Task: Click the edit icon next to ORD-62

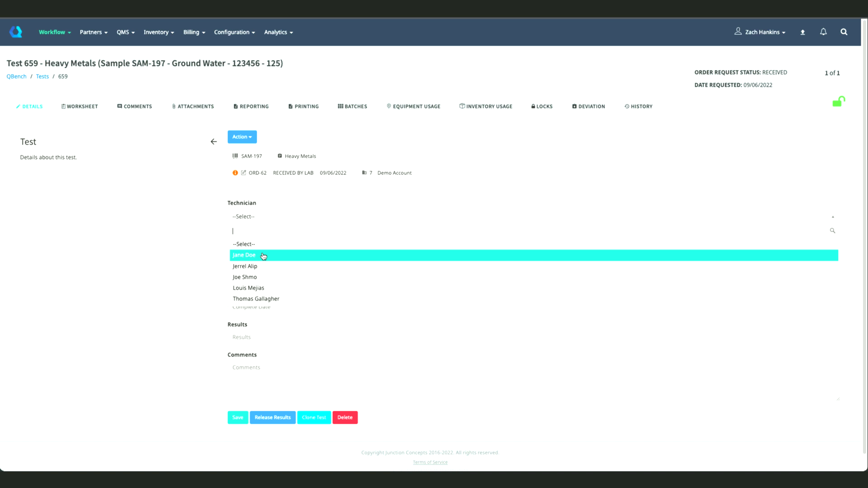Action: (x=244, y=173)
